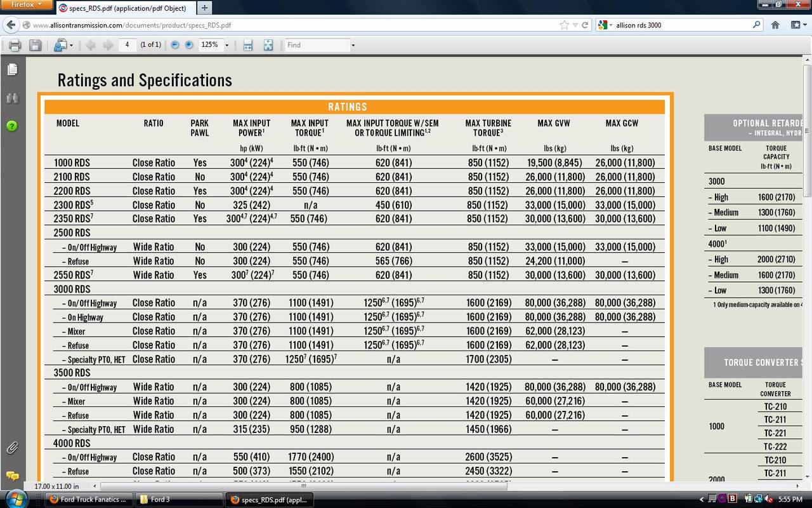Viewport: 812px width, 508px height.
Task: Click the browser Back arrow
Action: (x=11, y=25)
